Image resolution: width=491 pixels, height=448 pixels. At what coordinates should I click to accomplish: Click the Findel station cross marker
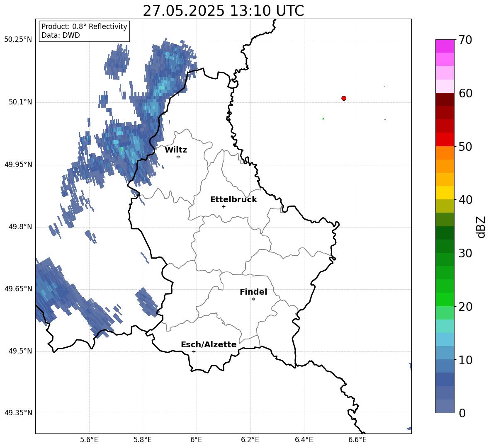253,299
